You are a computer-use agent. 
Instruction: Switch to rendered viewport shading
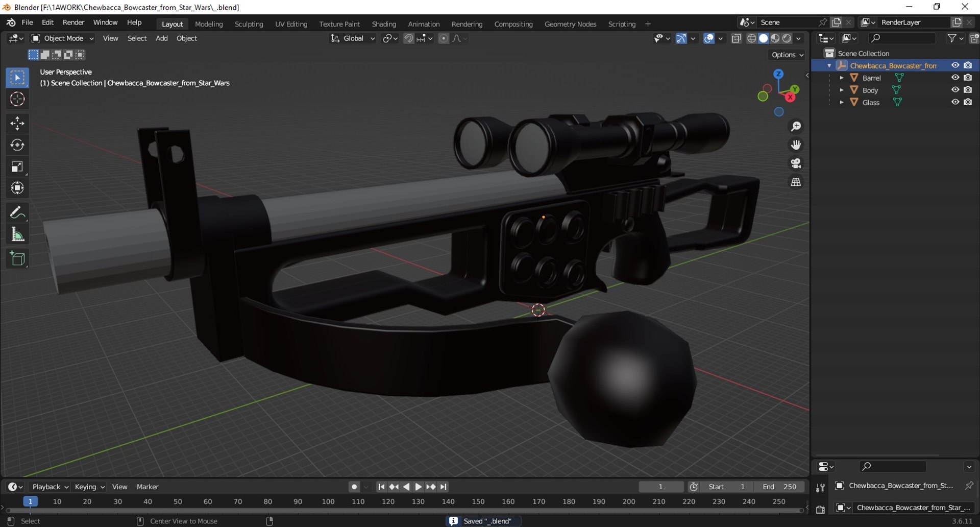(x=787, y=38)
